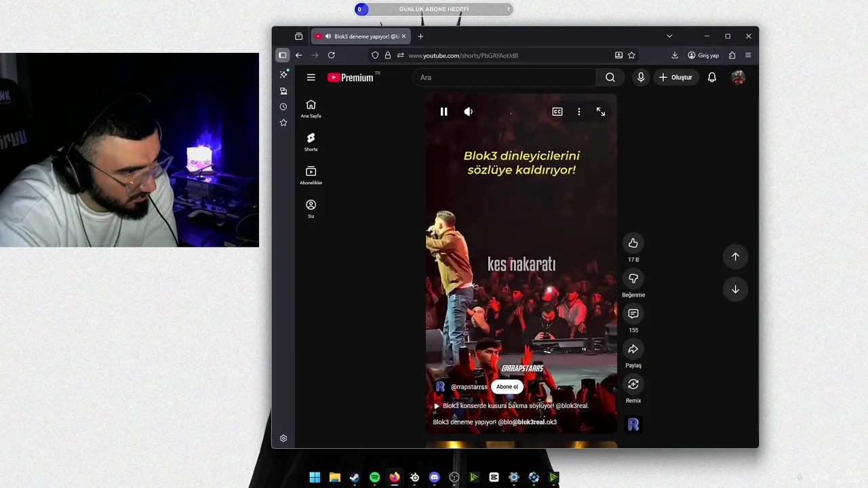Screen dimensions: 868x488
Task: Open the Firefox application menu
Action: (748, 55)
